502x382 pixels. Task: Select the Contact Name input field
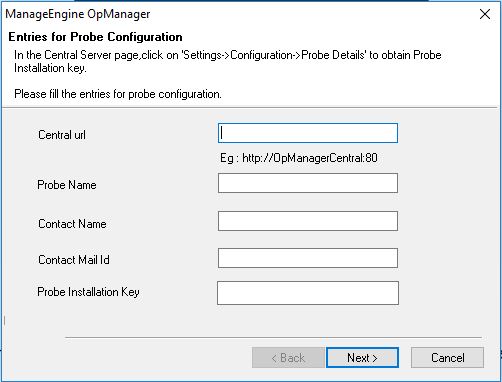click(x=308, y=221)
